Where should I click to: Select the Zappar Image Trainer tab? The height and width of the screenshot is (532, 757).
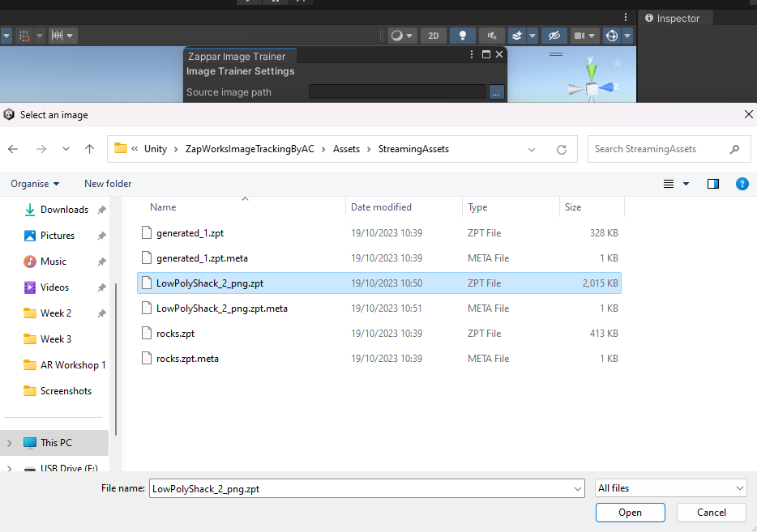[237, 57]
